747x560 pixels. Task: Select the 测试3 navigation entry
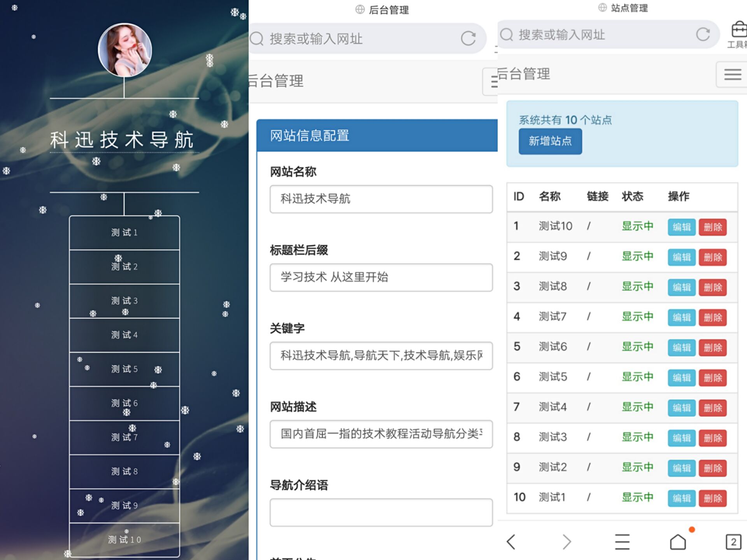click(124, 301)
